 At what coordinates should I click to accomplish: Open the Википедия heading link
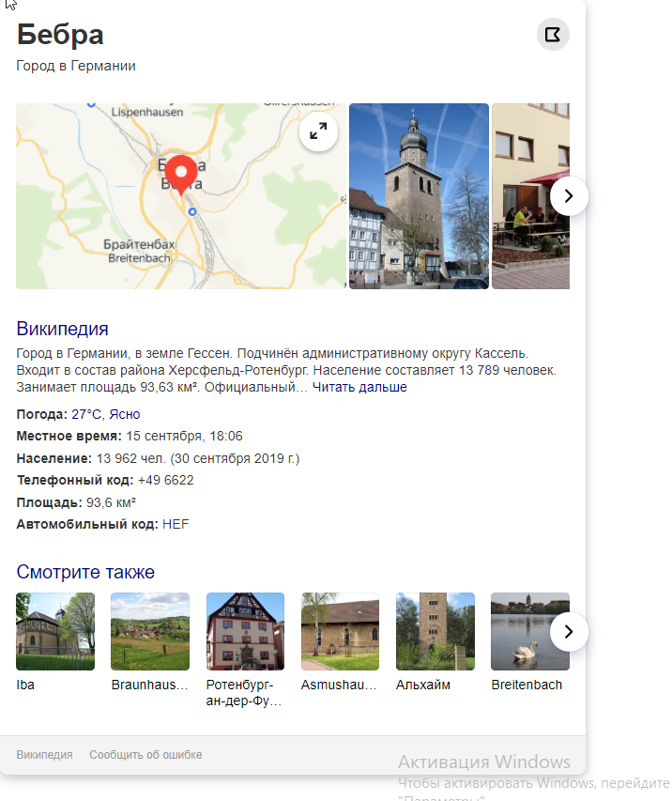(x=62, y=329)
